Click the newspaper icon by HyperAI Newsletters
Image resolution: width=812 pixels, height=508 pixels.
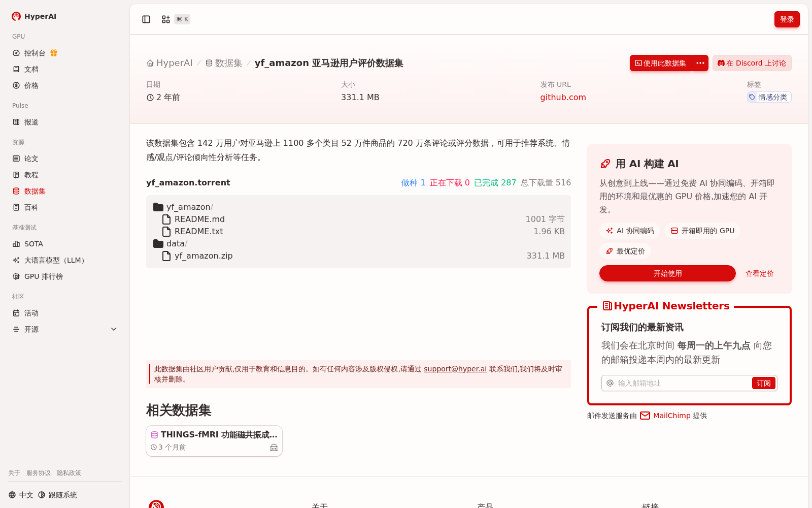pyautogui.click(x=607, y=306)
